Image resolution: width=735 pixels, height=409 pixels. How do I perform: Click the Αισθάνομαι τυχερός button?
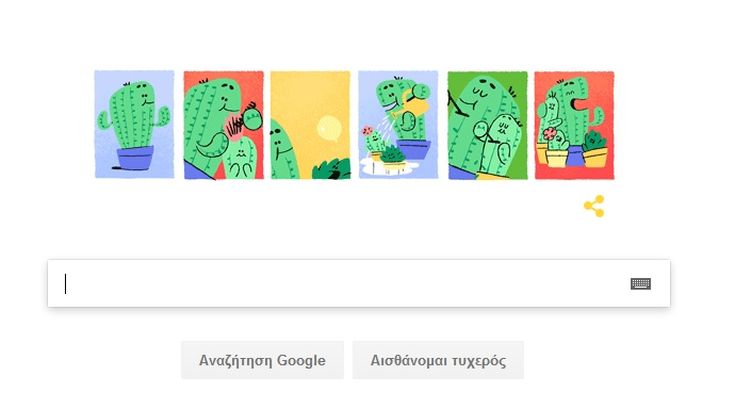click(x=438, y=360)
